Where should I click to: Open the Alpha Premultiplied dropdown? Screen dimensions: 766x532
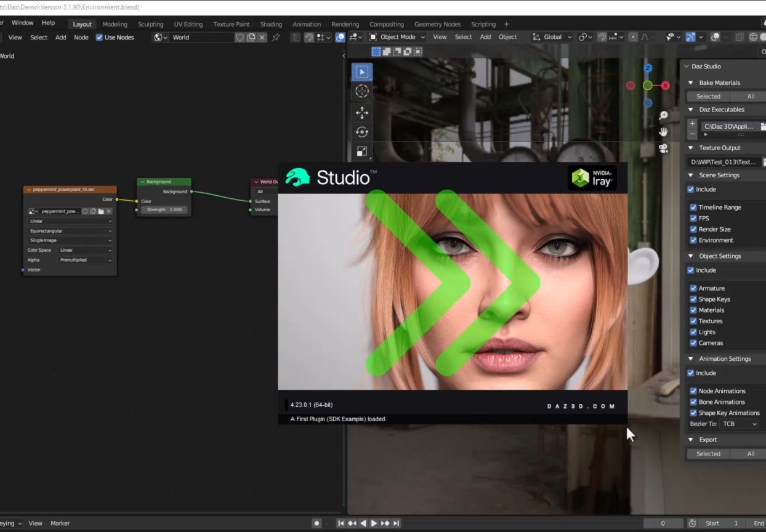86,260
